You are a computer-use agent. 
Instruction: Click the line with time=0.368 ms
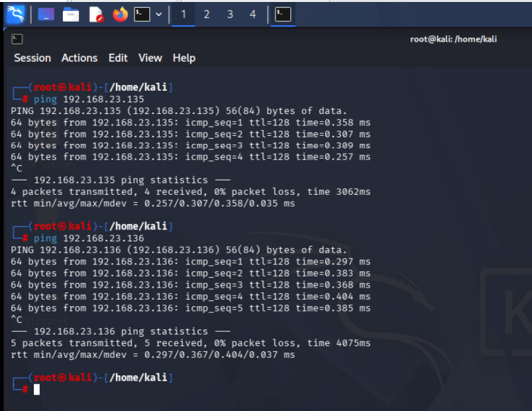(191, 285)
